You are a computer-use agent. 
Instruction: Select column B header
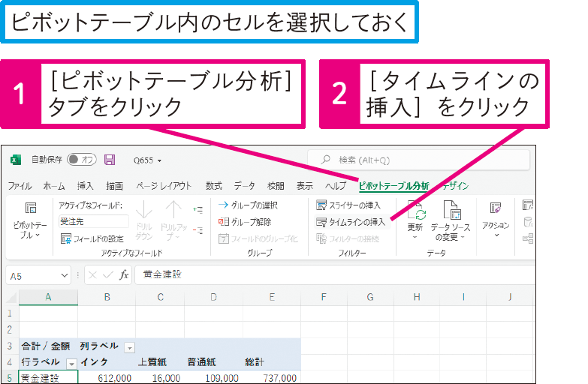pos(107,298)
